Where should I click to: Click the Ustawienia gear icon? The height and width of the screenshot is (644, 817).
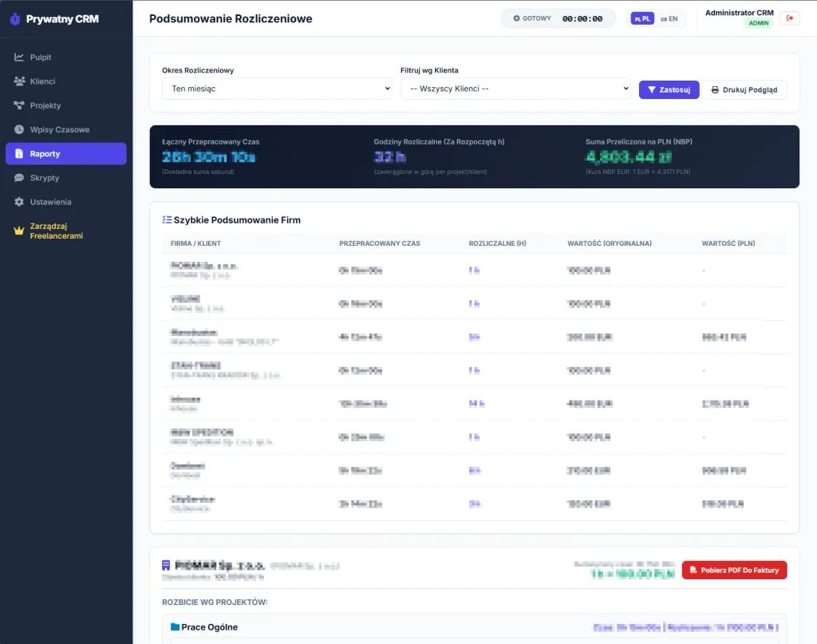coord(19,202)
